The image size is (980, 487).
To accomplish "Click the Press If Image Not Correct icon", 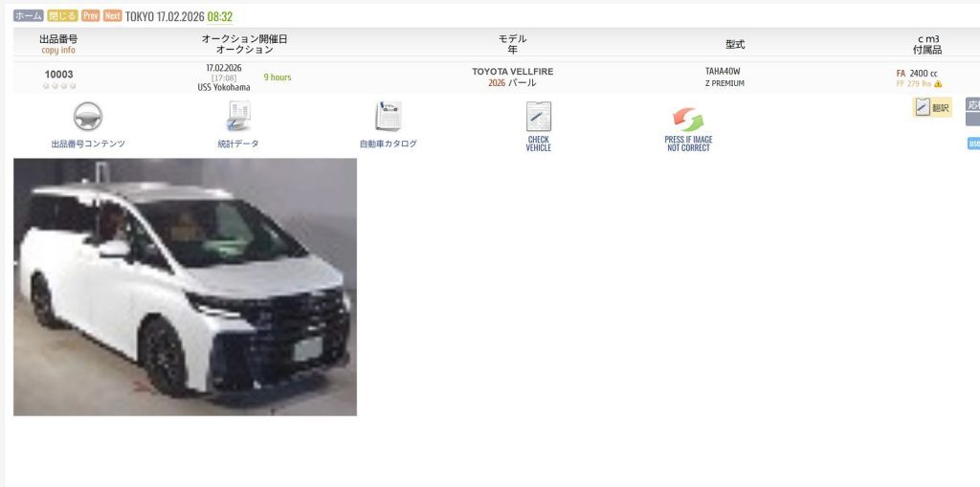I will pos(688,119).
